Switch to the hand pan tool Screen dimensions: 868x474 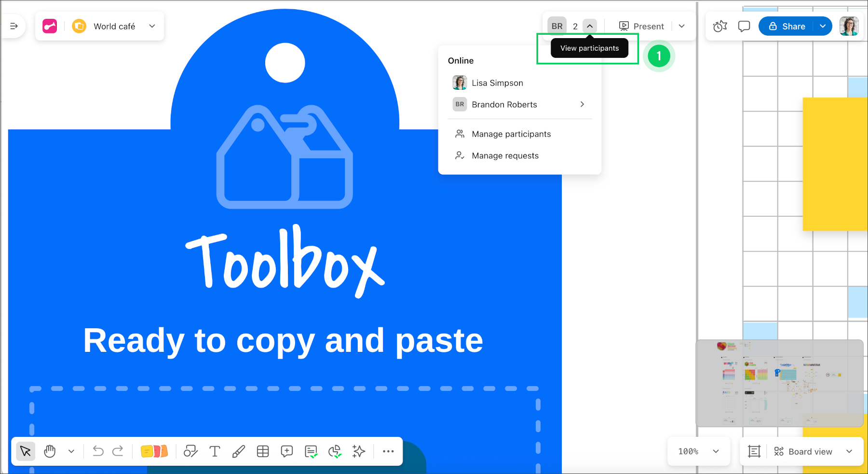coord(50,451)
